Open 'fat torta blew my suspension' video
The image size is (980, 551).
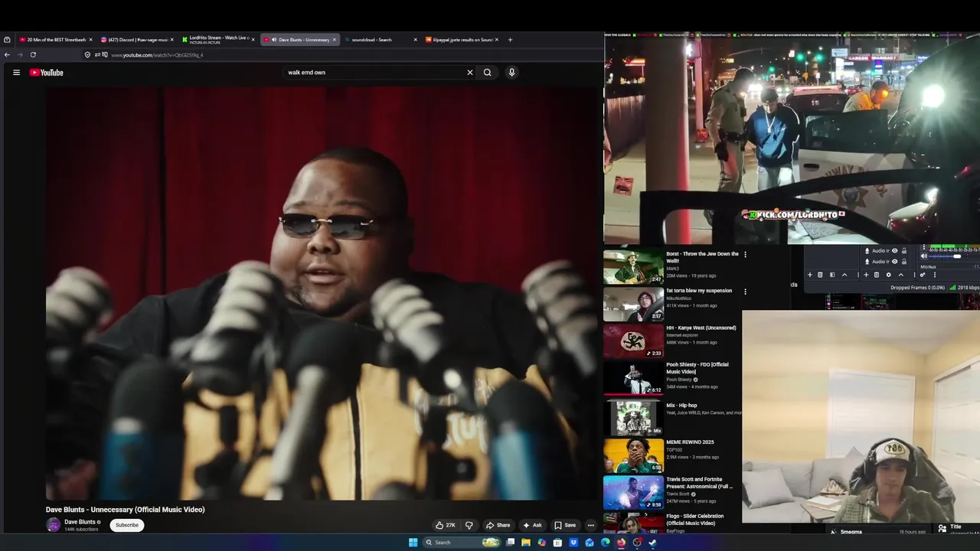pos(699,291)
